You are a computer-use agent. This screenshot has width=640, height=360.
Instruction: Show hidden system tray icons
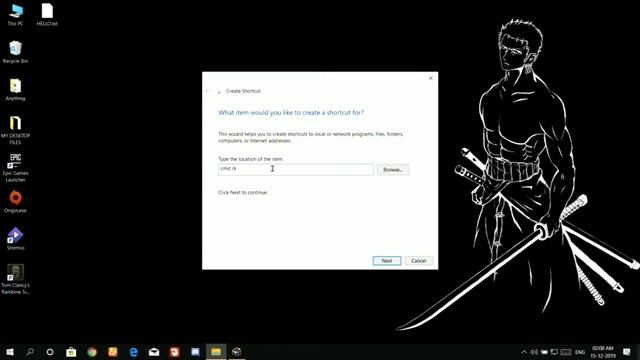[x=524, y=352]
